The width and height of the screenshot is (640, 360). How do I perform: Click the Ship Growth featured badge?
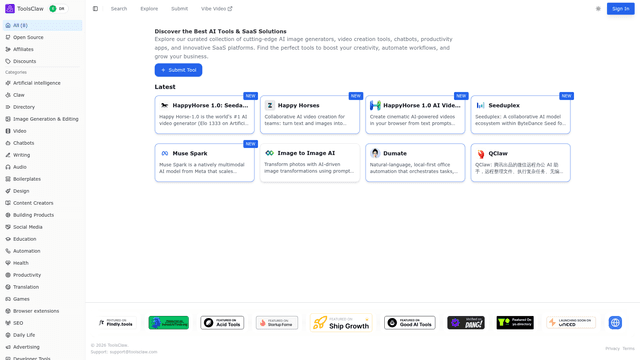tap(341, 323)
